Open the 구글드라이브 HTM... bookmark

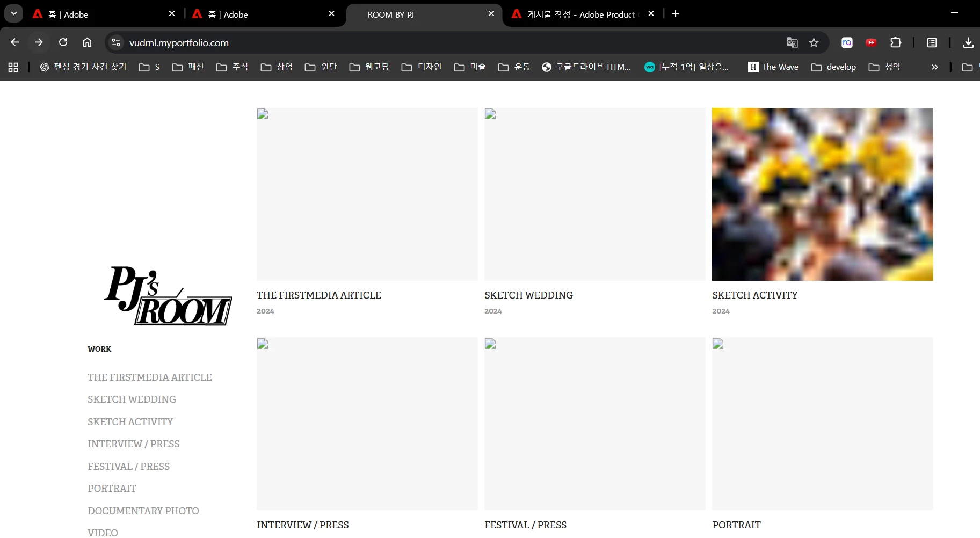point(586,67)
